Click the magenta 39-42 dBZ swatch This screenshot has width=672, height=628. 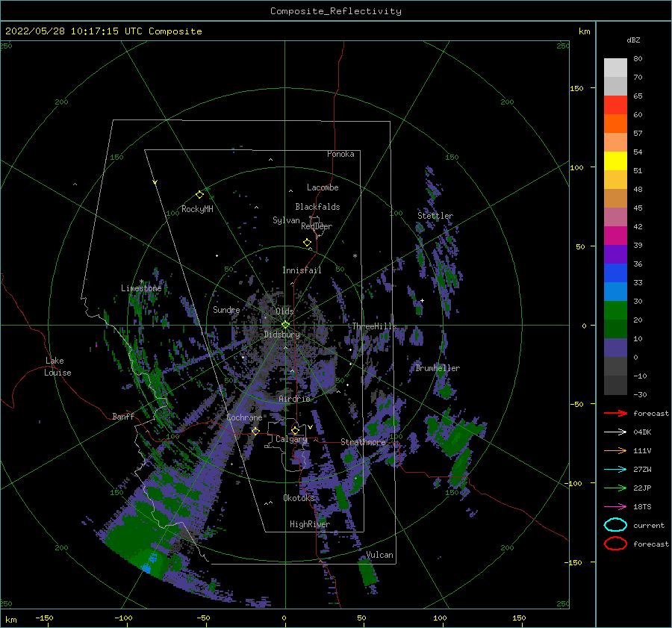coord(615,236)
